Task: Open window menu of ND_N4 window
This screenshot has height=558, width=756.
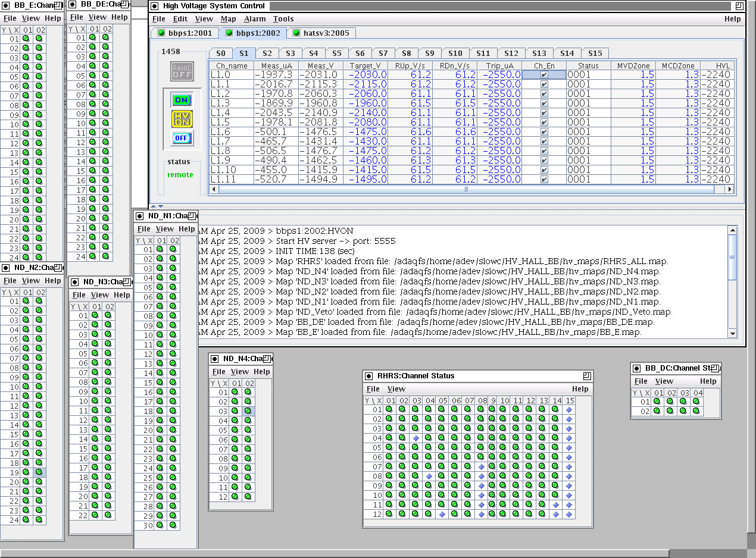Action: point(215,359)
